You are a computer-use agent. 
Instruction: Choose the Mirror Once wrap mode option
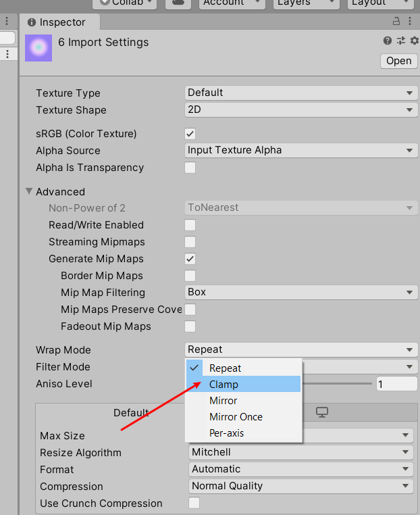[244, 416]
